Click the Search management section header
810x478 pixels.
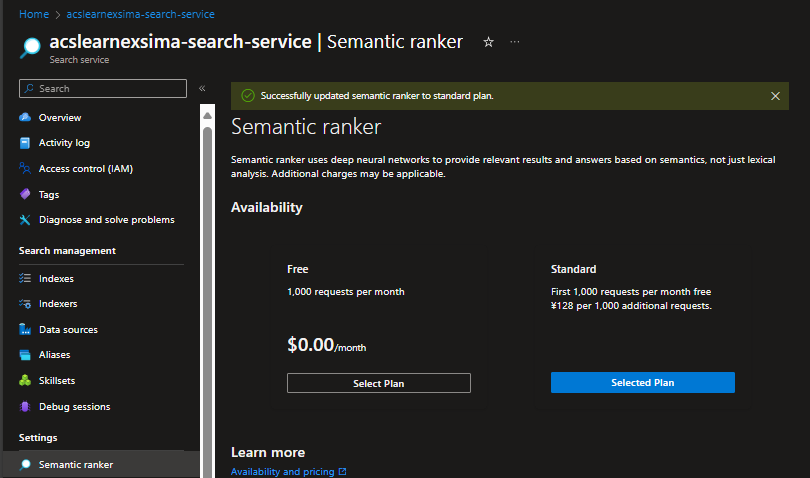[67, 251]
